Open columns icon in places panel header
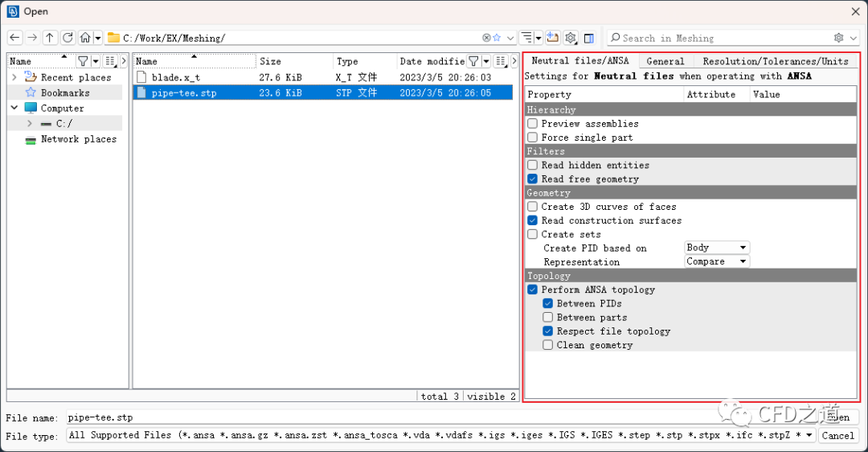Image resolution: width=868 pixels, height=452 pixels. pos(110,61)
